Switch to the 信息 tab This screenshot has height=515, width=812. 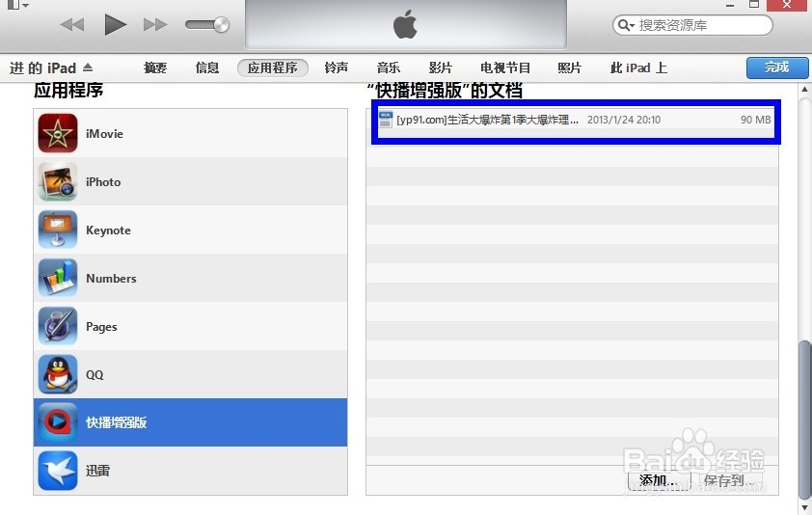(x=207, y=68)
